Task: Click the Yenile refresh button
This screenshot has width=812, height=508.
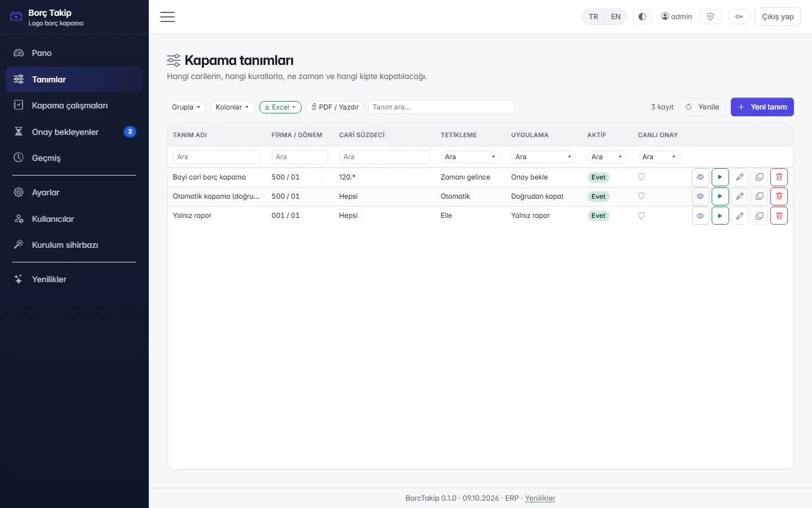Action: click(x=702, y=107)
